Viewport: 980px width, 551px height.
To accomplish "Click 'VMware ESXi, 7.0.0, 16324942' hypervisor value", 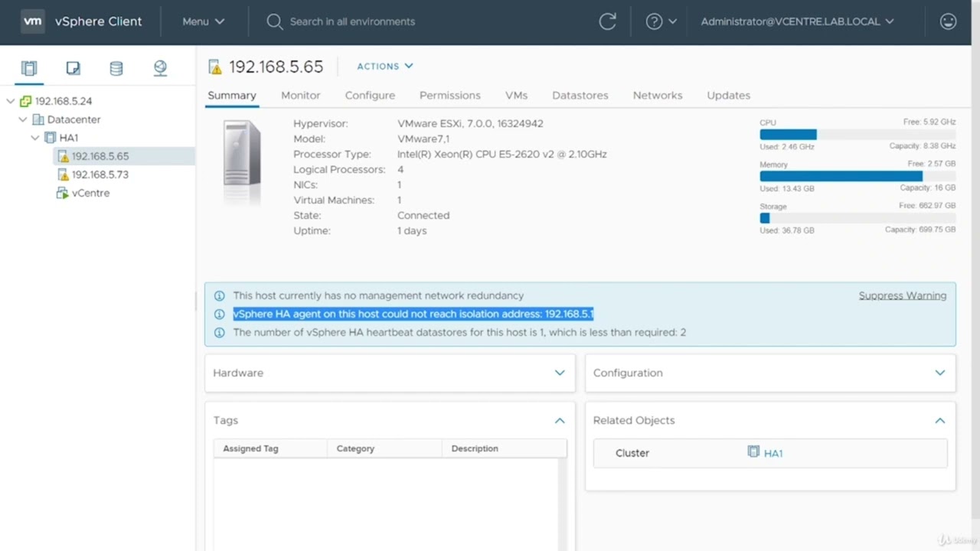I will tap(470, 123).
